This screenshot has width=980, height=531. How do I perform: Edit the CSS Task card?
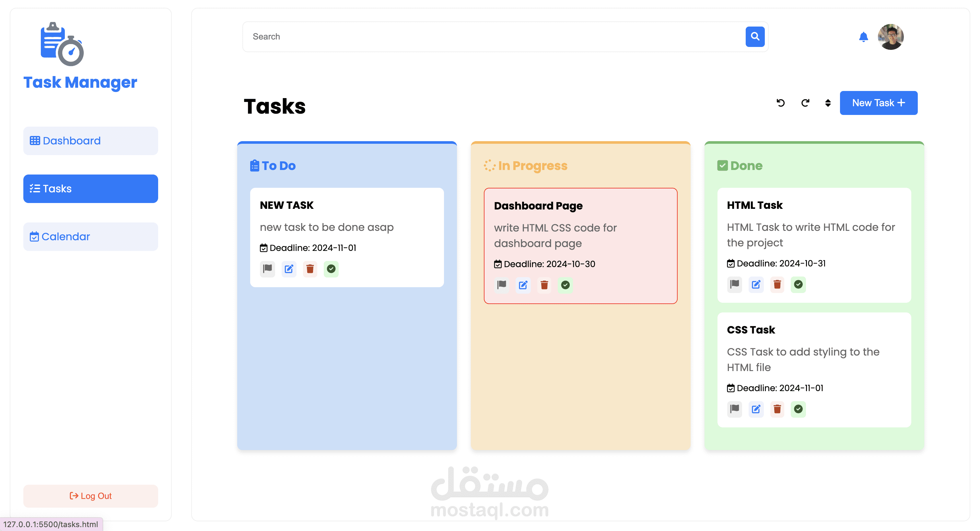click(756, 409)
